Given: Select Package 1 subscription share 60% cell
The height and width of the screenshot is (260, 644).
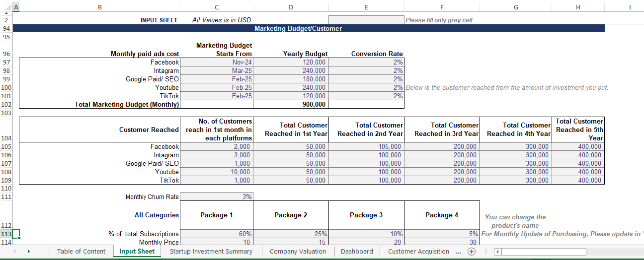Looking at the screenshot, I should (217, 234).
